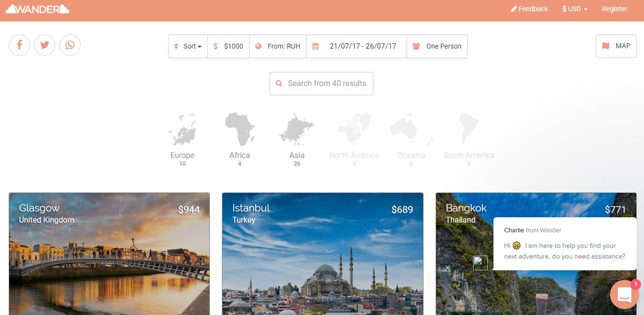Click the Twitter share icon
This screenshot has width=644, height=315.
click(x=45, y=45)
